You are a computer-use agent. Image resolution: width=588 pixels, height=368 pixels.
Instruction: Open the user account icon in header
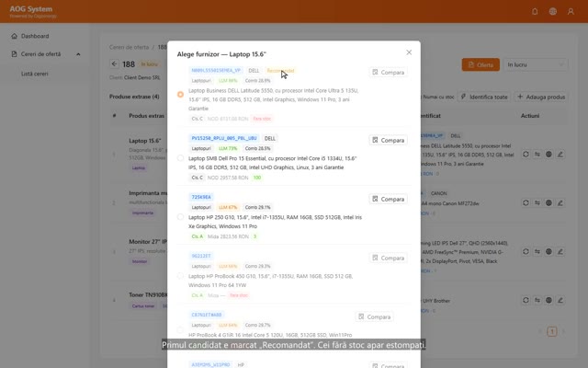(571, 11)
